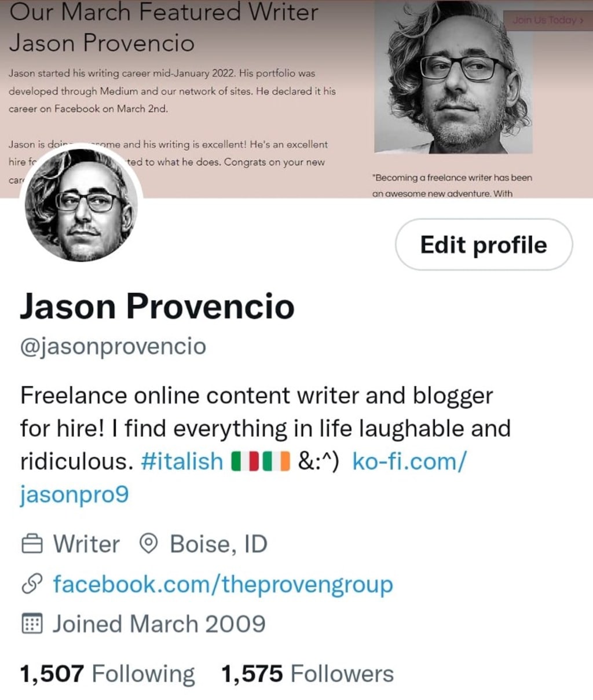Open the #italish hashtag link

(182, 461)
